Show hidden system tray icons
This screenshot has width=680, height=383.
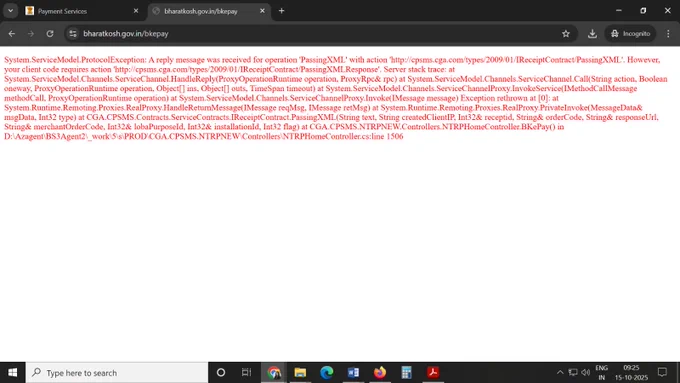560,373
